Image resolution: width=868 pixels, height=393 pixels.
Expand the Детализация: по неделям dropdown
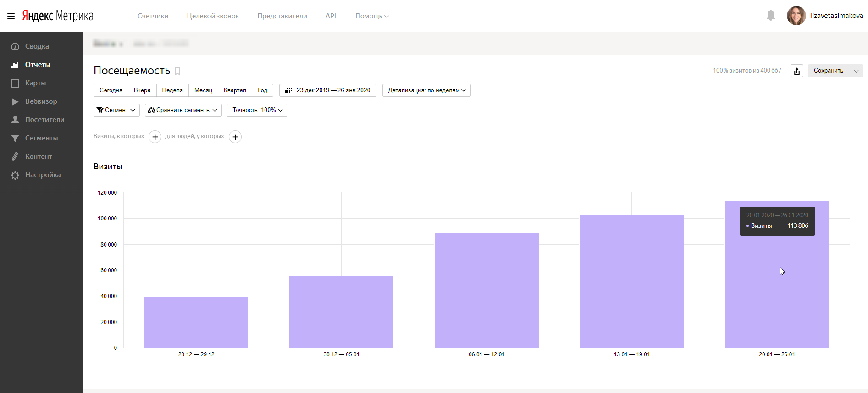[426, 90]
